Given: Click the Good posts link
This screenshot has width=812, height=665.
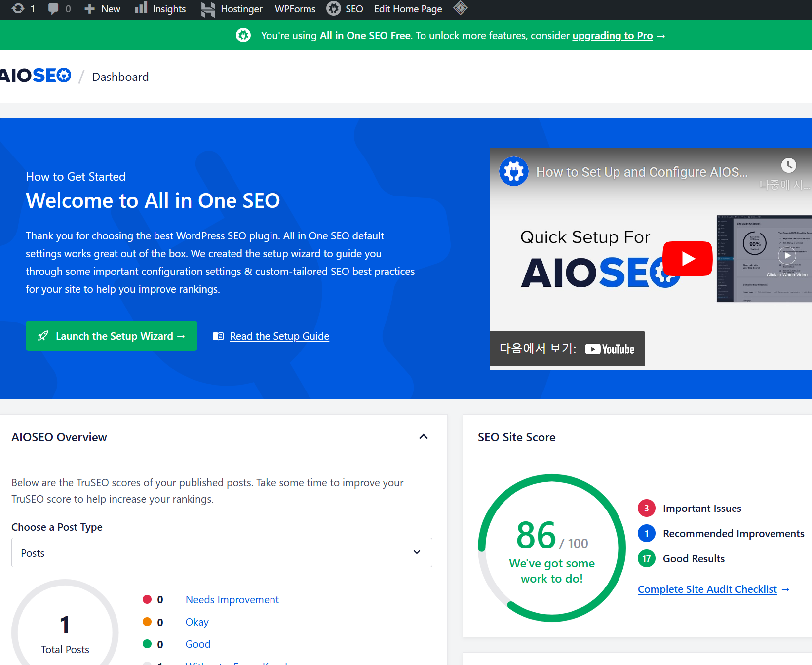Looking at the screenshot, I should pos(198,644).
